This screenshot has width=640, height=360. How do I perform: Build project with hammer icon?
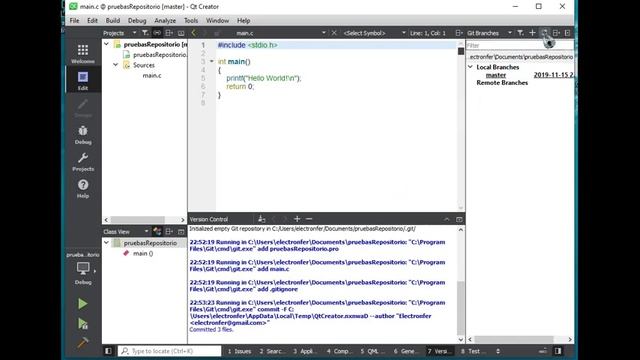tap(82, 342)
